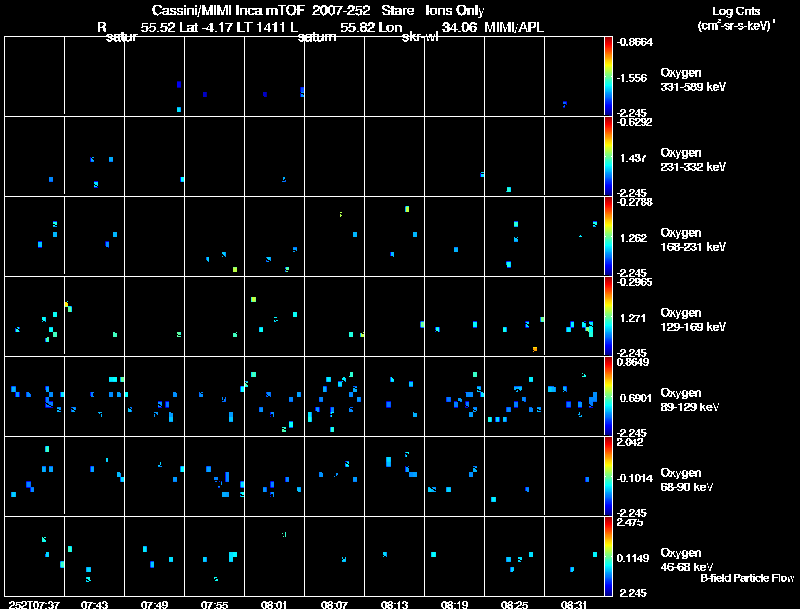Click the 'Oxygen 89-129 keV' row label
800x609 pixels.
click(690, 400)
